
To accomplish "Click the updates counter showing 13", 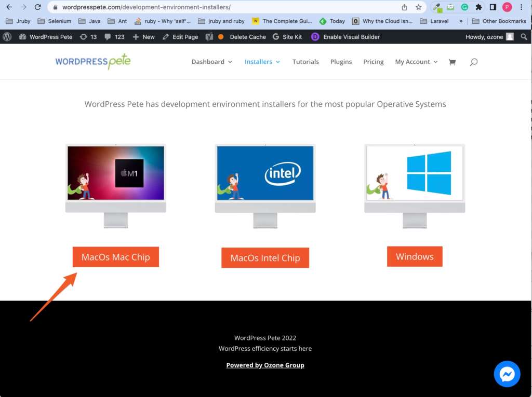I will coord(88,37).
